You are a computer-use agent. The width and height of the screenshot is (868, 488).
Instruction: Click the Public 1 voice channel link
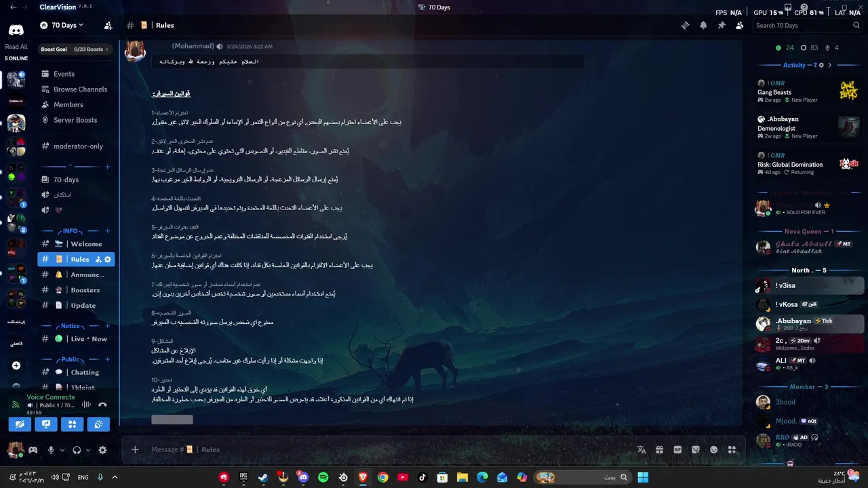[57, 405]
